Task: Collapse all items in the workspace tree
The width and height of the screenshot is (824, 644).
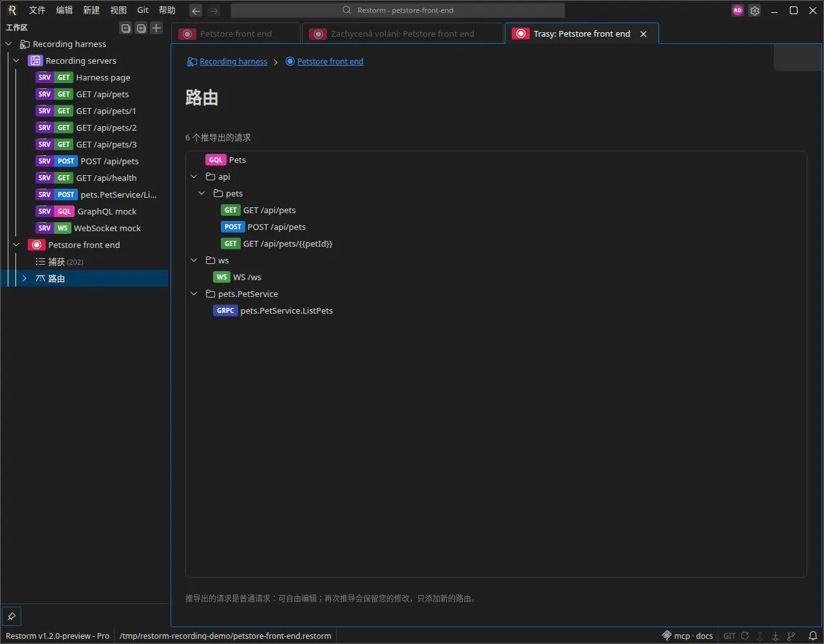Action: (x=126, y=28)
